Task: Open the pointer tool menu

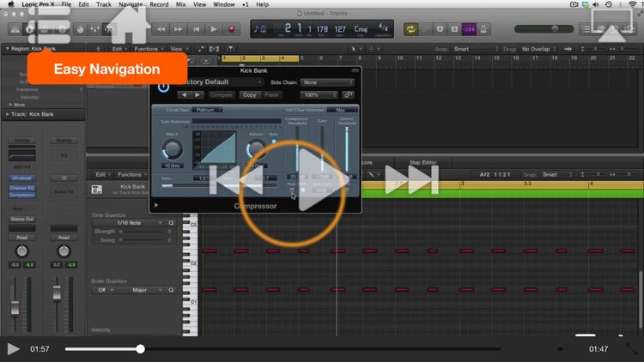Action: [x=355, y=49]
